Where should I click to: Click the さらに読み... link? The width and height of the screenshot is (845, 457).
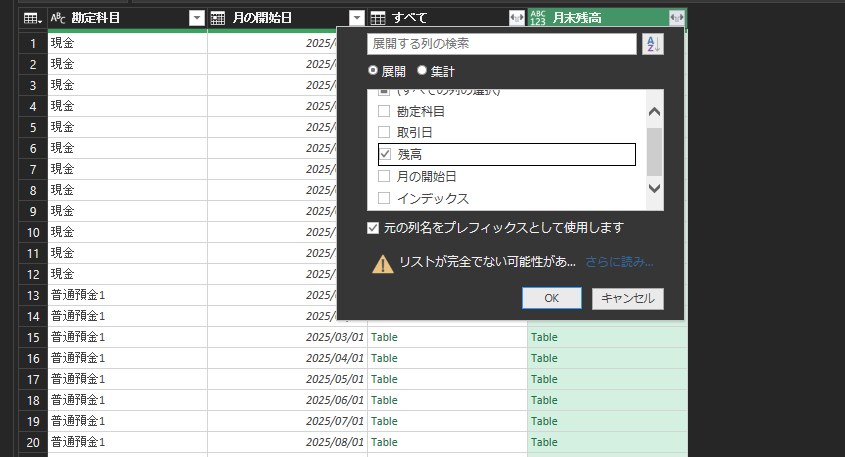coord(620,262)
